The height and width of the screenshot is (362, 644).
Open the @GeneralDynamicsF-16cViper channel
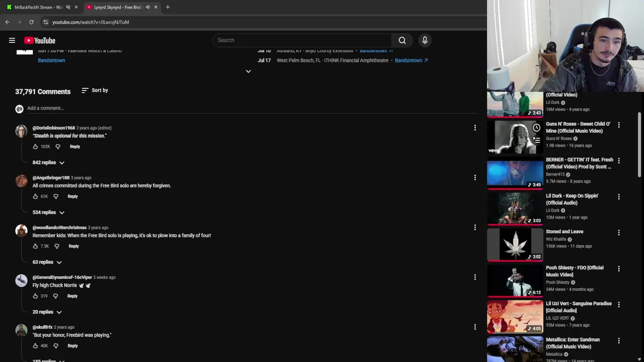(x=62, y=277)
